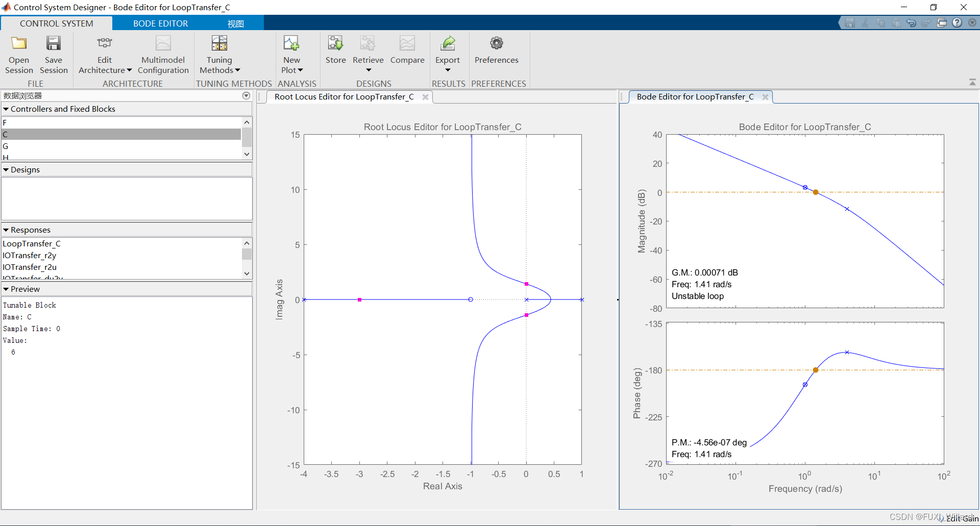Image resolution: width=980 pixels, height=526 pixels.
Task: Undo the last action
Action: 911,23
